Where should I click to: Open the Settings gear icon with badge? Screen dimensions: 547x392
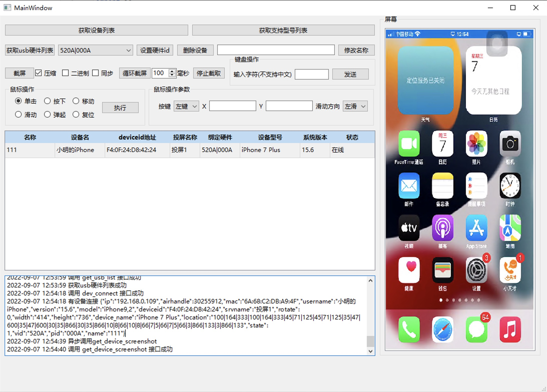point(476,270)
